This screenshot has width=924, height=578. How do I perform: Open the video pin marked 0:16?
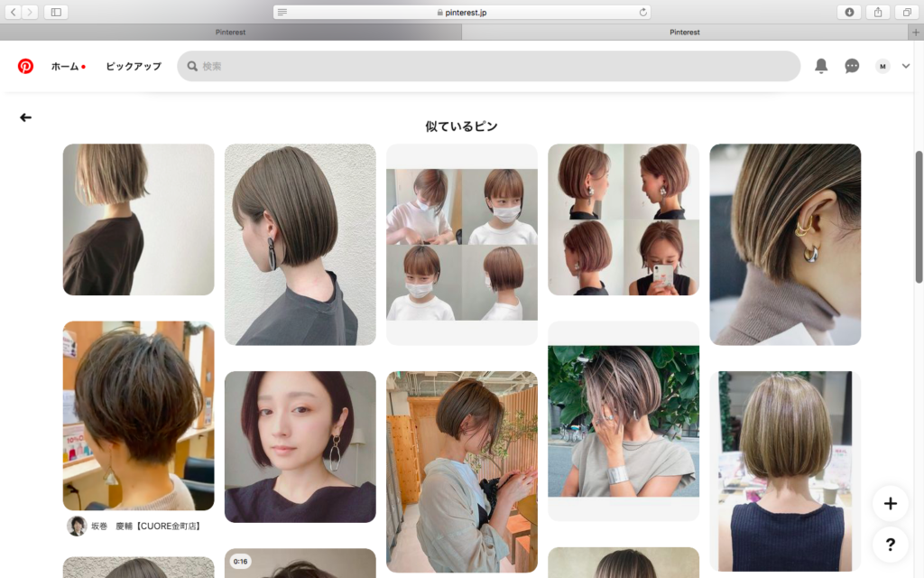pyautogui.click(x=300, y=564)
